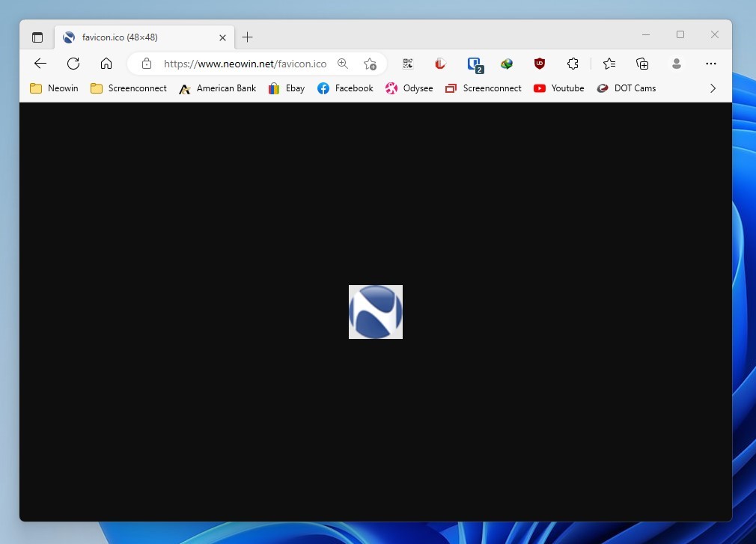Click the Neowin favicon image

[x=376, y=312]
